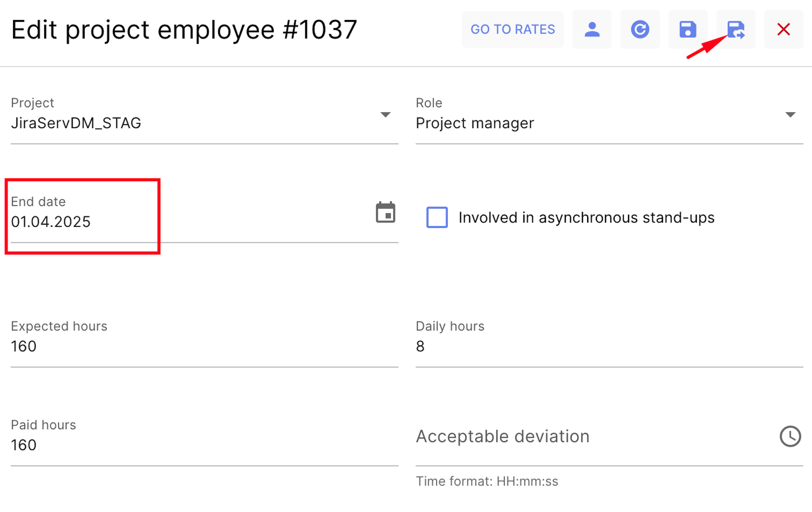Enable Involved in asynchronous stand-ups checkbox
The width and height of the screenshot is (812, 512).
point(437,217)
